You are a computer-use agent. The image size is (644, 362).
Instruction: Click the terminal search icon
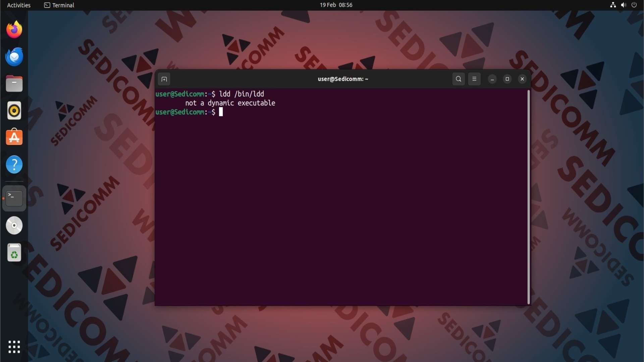[x=459, y=79]
